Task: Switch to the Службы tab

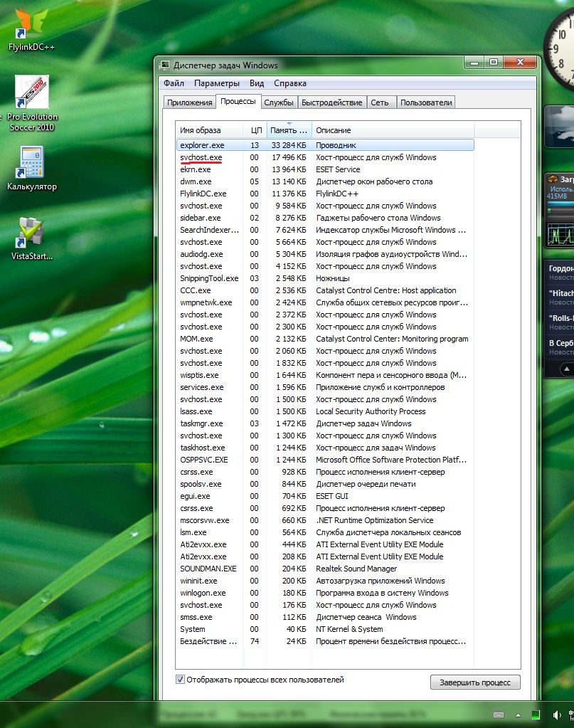Action: (x=278, y=102)
